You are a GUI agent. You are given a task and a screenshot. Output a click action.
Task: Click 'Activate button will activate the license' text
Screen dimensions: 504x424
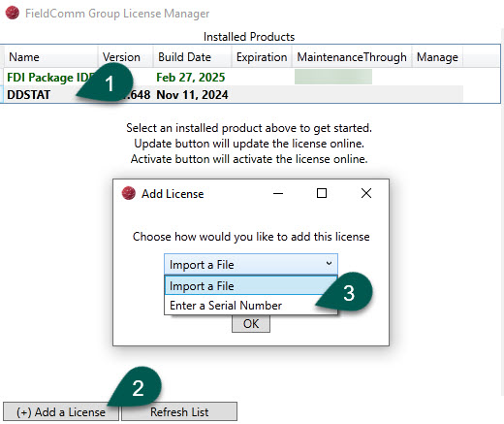249,159
